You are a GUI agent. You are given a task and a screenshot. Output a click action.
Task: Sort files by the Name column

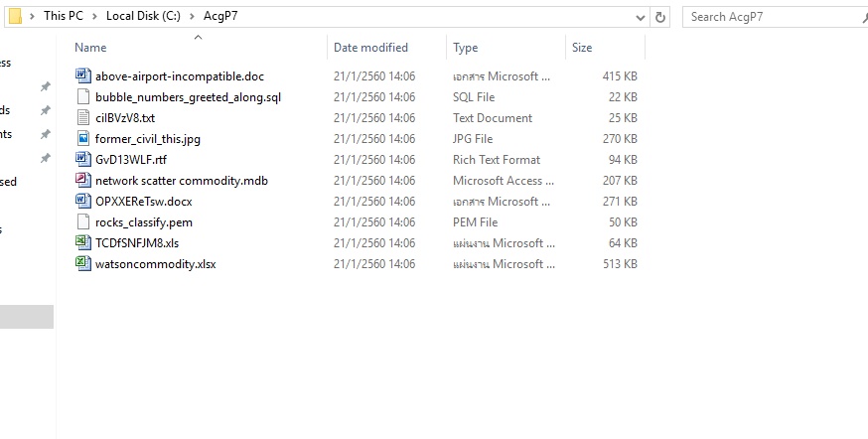pos(90,48)
